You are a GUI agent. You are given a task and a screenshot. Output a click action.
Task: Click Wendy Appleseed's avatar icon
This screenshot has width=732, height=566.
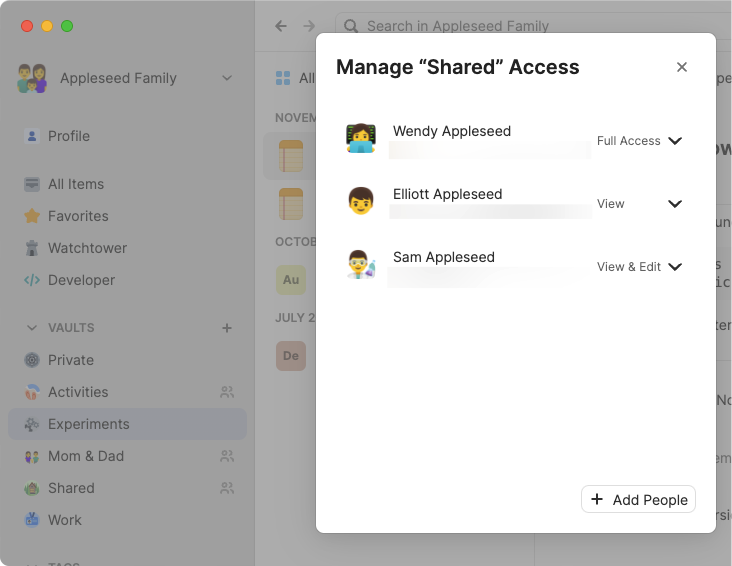pos(361,138)
